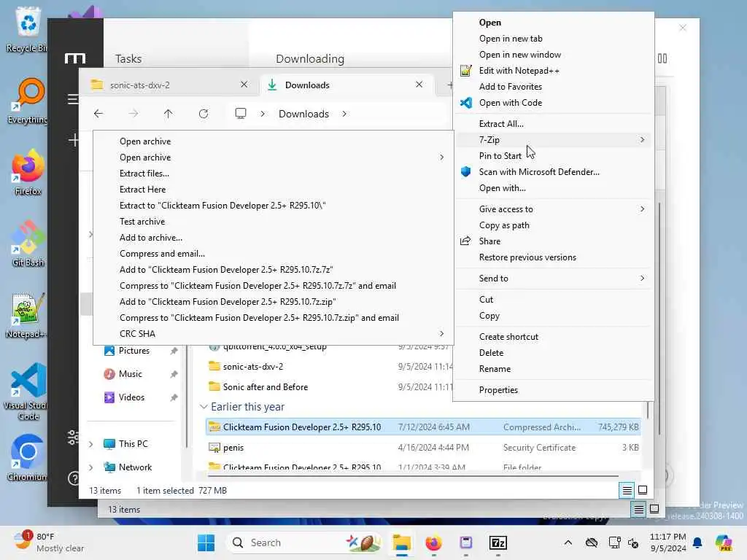747x560 pixels.
Task: Choose Extract All from context menu
Action: (554, 124)
